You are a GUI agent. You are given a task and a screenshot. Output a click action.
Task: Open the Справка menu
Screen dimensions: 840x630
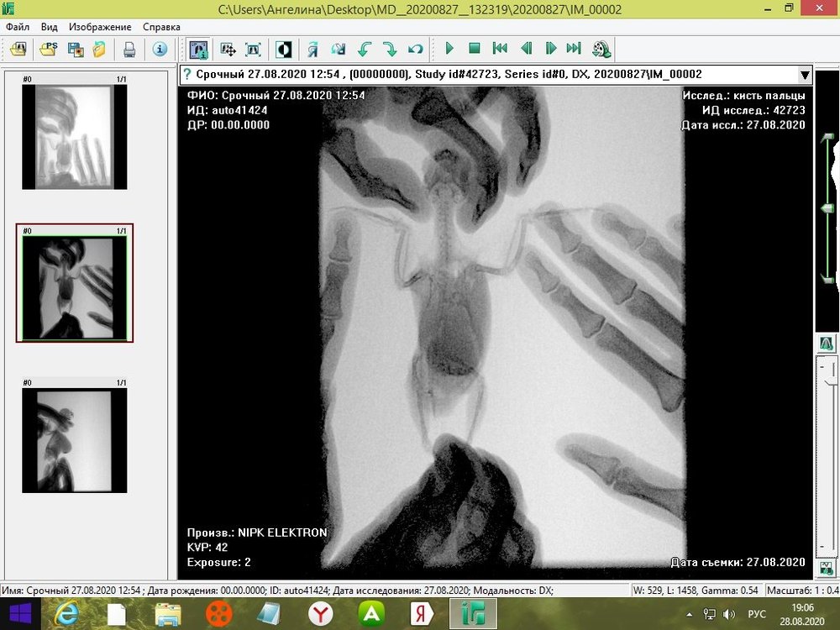click(x=161, y=27)
